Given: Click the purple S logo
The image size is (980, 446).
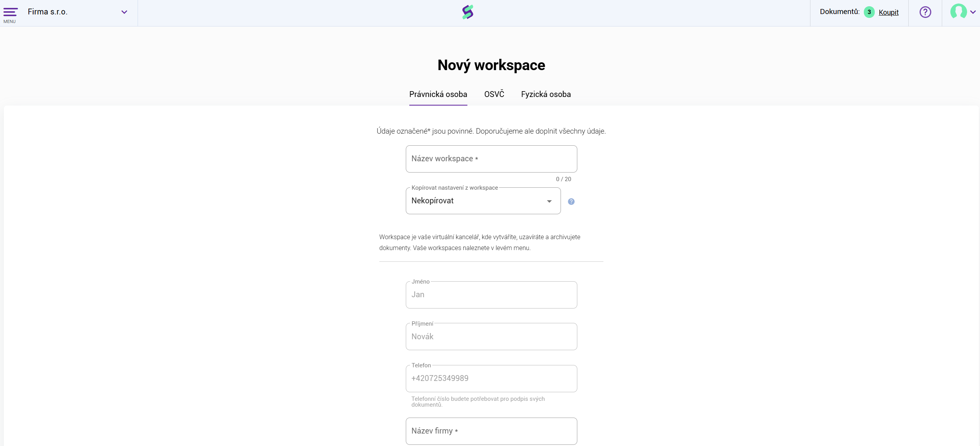Looking at the screenshot, I should pyautogui.click(x=467, y=12).
